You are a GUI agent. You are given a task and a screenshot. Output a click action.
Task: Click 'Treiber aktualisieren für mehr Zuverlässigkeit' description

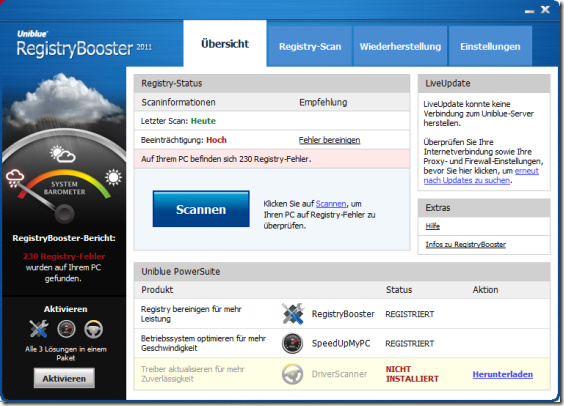pyautogui.click(x=193, y=374)
